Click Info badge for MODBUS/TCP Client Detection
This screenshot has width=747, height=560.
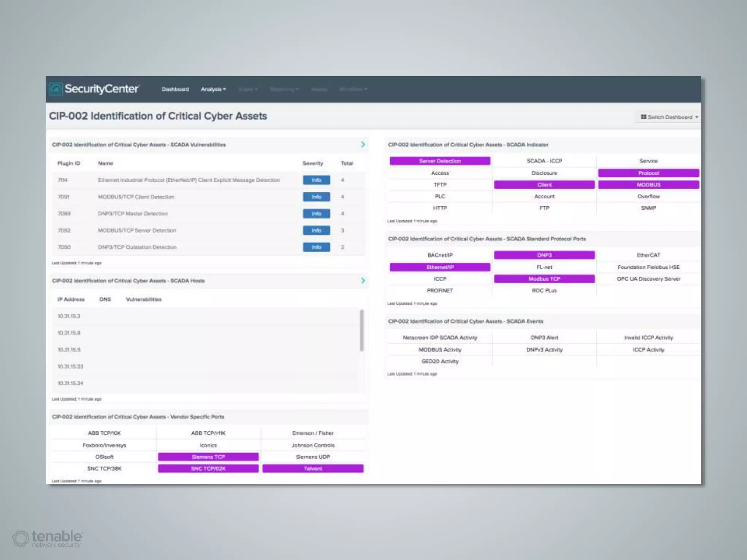pos(316,197)
